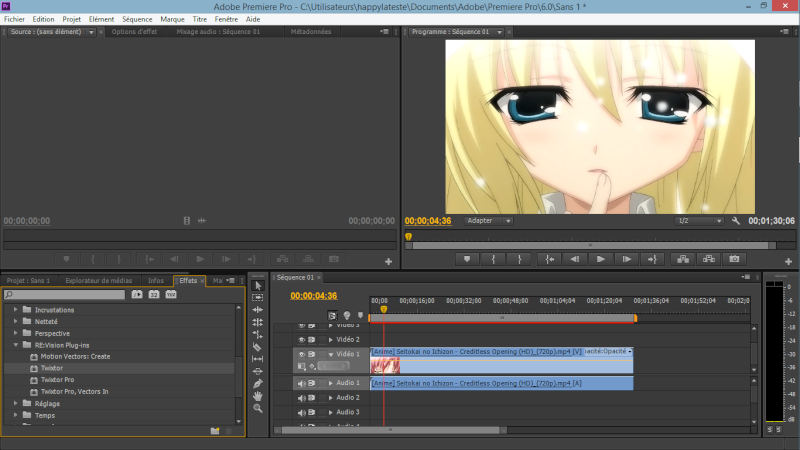Select the Zoom tool
Image resolution: width=800 pixels, height=450 pixels.
[258, 408]
